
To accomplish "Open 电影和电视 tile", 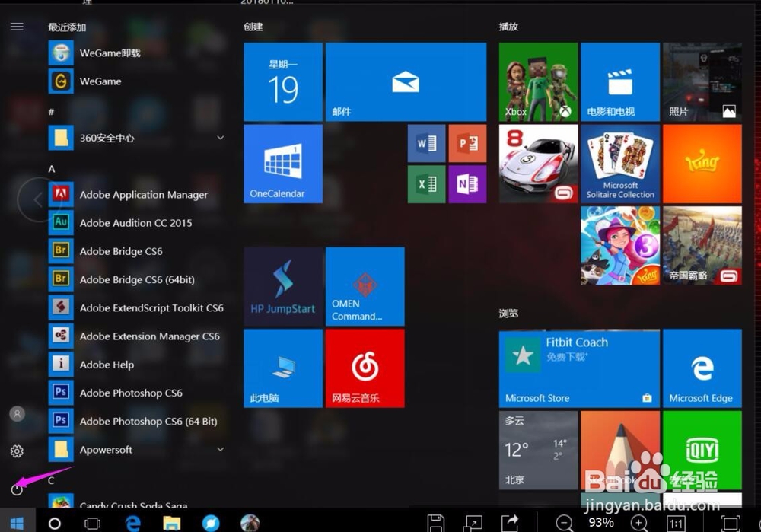I will click(x=620, y=81).
